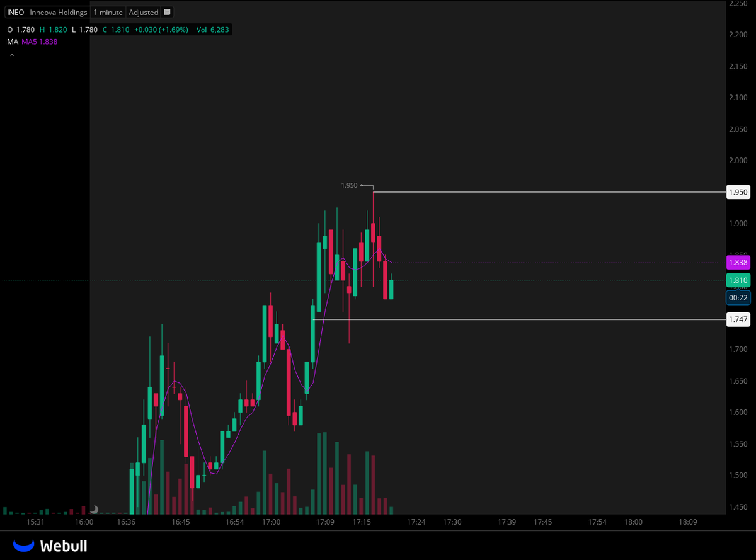Screen dimensions: 756x560
Task: Click the 2.250 price axis label
Action: [738, 4]
